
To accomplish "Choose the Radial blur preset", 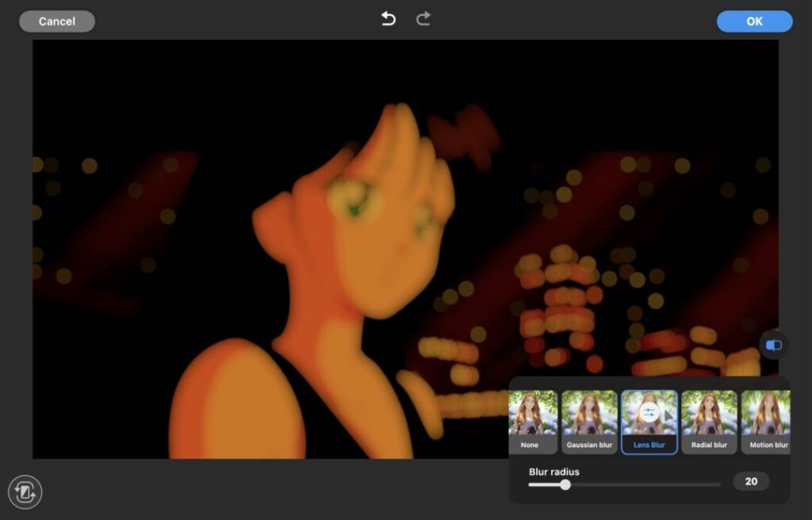I will pos(709,421).
